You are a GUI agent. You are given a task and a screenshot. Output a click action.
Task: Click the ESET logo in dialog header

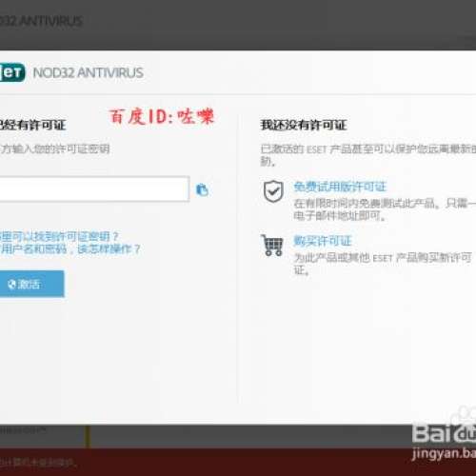point(12,72)
